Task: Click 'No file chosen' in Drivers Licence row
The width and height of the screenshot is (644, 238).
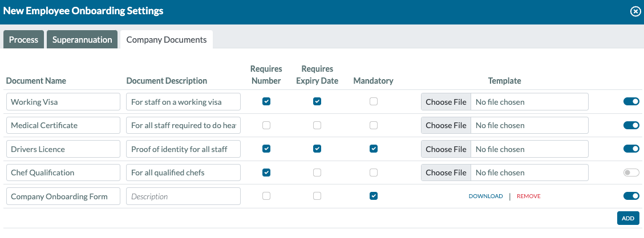Action: tap(500, 149)
